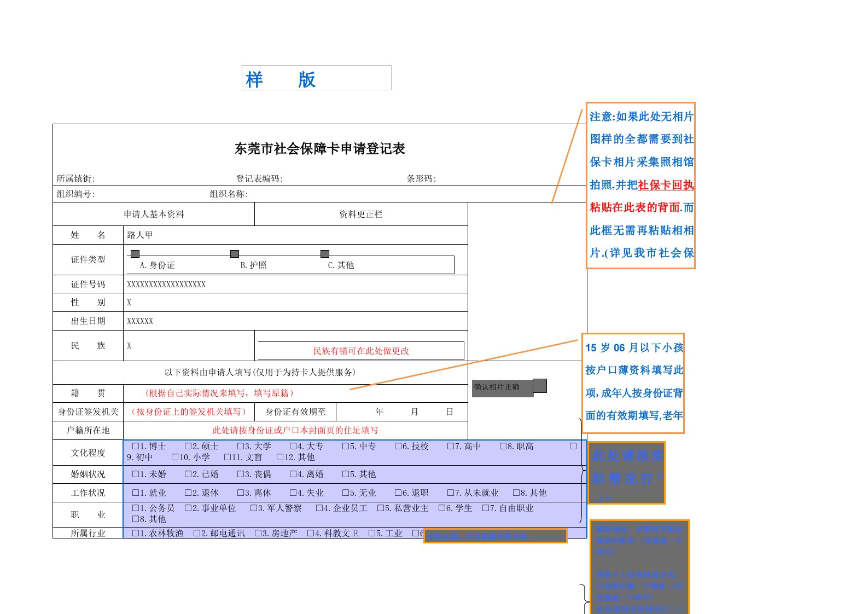Click the 以下资料由申请人填写 section header
Viewport: 868px width, 614px height.
pos(260,373)
